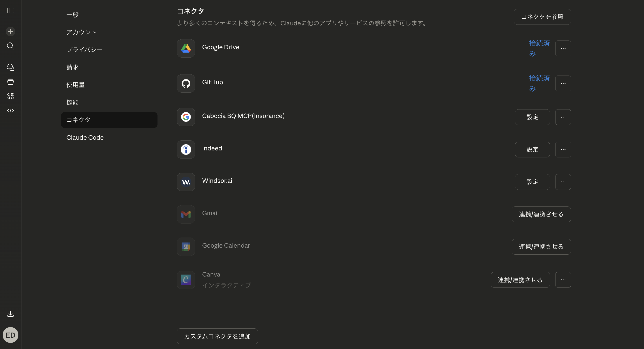The width and height of the screenshot is (644, 349).
Task: Open the options menu for GitHub
Action: click(x=563, y=83)
